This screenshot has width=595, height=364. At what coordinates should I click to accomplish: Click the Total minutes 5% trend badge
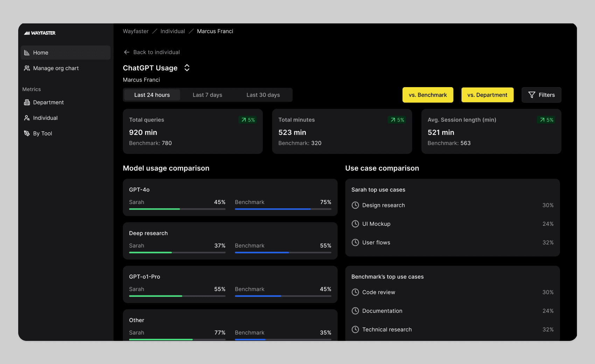click(x=397, y=120)
